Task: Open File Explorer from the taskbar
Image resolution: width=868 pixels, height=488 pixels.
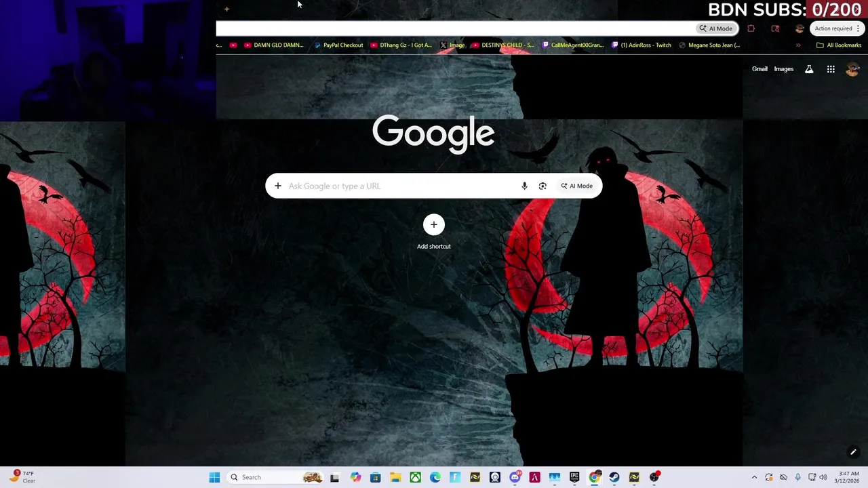Action: (395, 477)
